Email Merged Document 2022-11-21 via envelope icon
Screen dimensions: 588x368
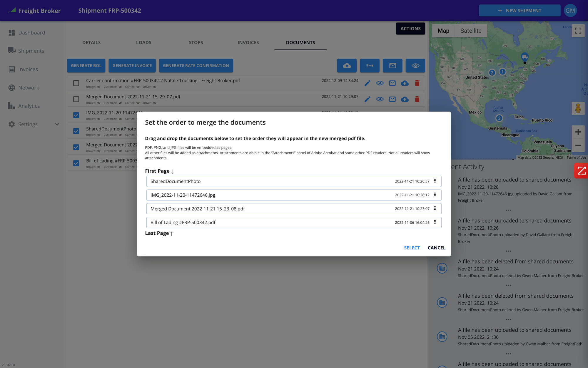tap(392, 99)
